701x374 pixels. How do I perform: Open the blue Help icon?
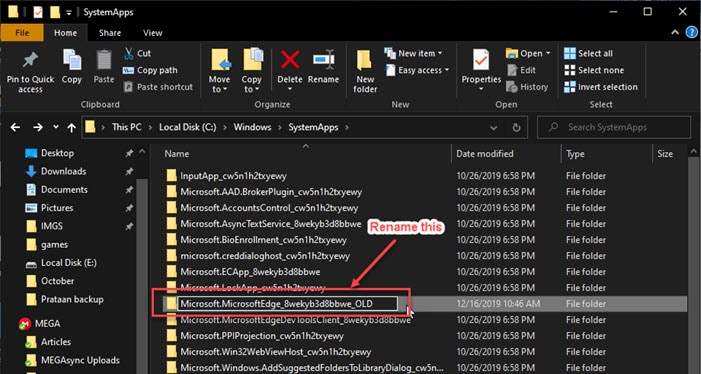click(691, 33)
